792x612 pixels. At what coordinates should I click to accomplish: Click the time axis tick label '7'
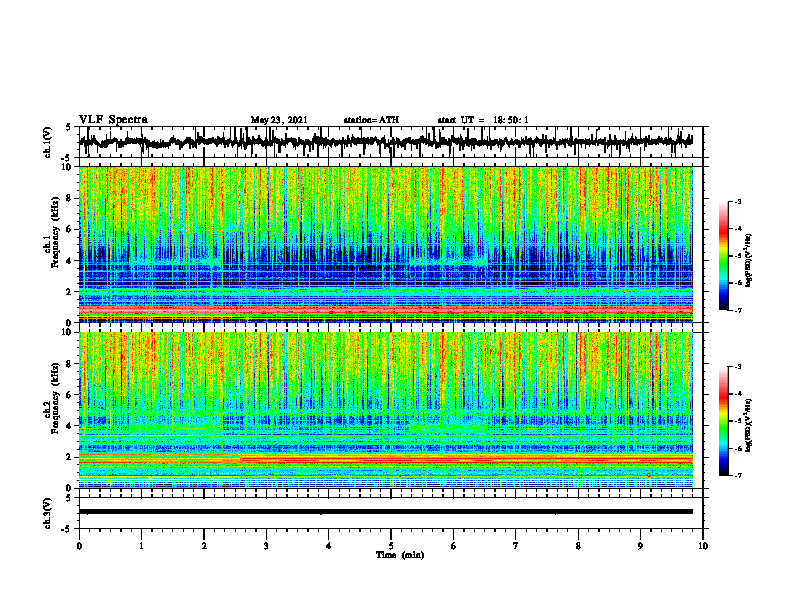point(516,546)
